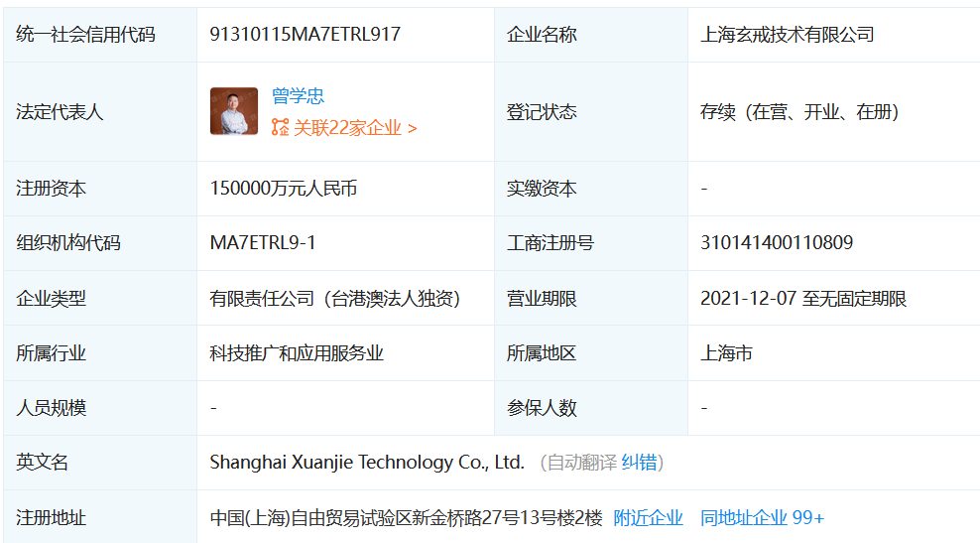Click 纠错 to correct the English name

click(x=640, y=463)
